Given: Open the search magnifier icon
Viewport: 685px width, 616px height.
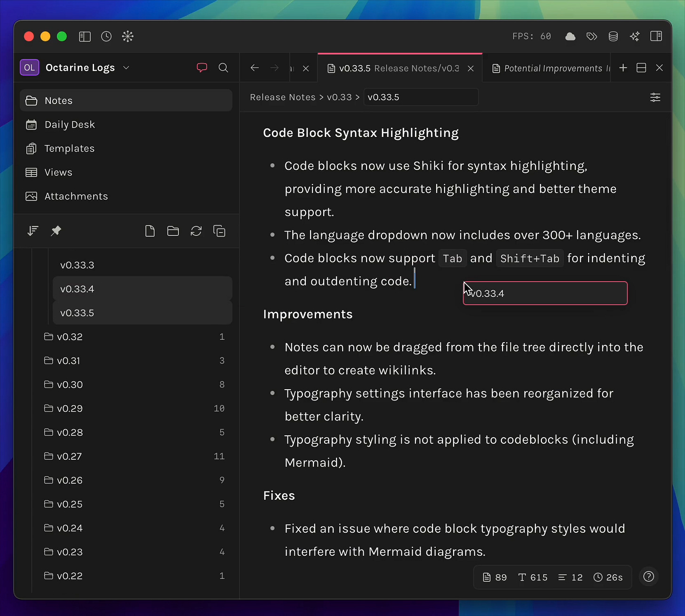Looking at the screenshot, I should (223, 68).
